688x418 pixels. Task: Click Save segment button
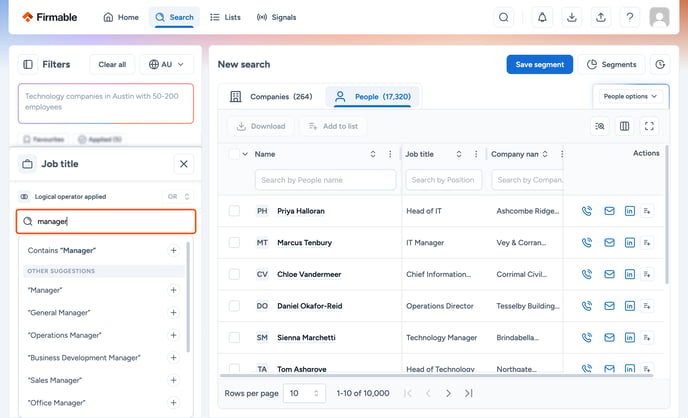(x=539, y=64)
